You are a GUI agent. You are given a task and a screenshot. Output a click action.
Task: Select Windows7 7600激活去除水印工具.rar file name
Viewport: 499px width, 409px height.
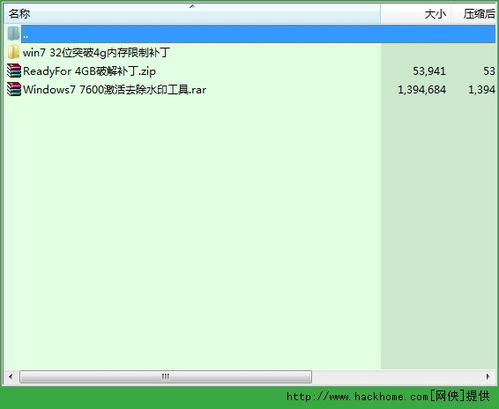click(114, 90)
